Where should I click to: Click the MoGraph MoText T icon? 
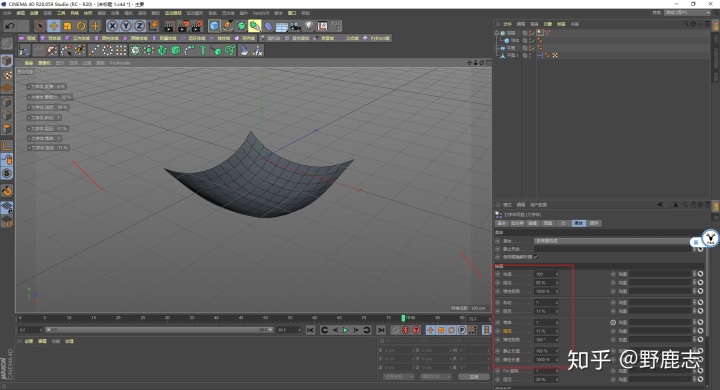pos(202,51)
